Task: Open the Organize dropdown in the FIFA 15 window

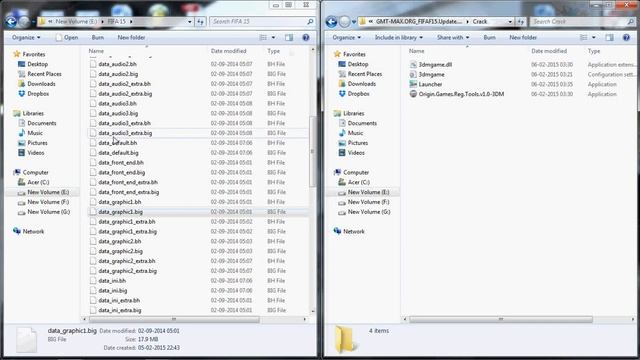Action: pyautogui.click(x=26, y=38)
